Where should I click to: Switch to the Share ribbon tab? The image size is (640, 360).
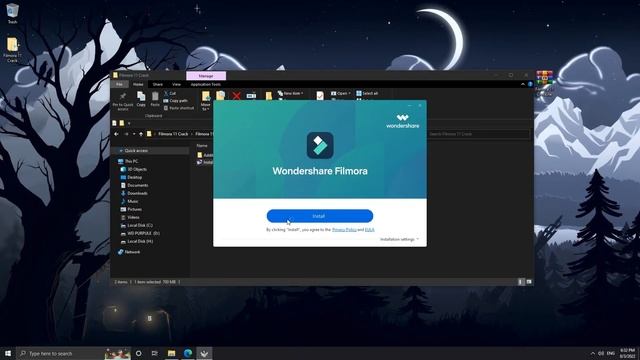click(158, 84)
